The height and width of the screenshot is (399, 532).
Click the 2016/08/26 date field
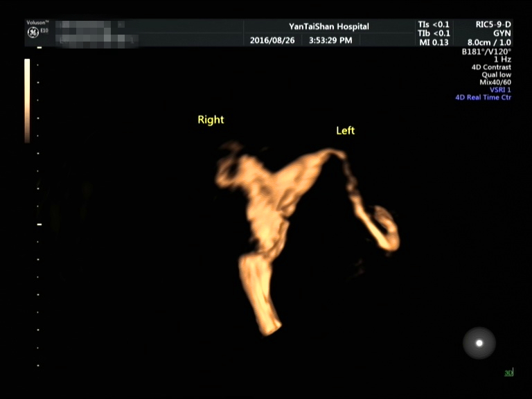coord(272,40)
